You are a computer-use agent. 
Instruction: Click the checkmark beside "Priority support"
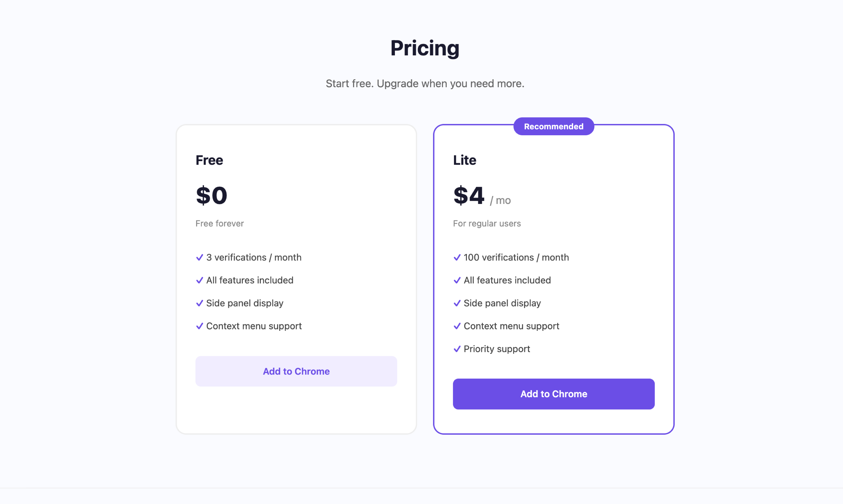coord(457,349)
